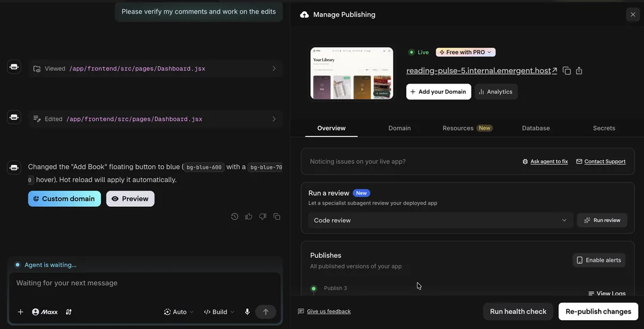Viewport: 644px width, 329px height.
Task: Open the Analytics button
Action: pyautogui.click(x=496, y=92)
